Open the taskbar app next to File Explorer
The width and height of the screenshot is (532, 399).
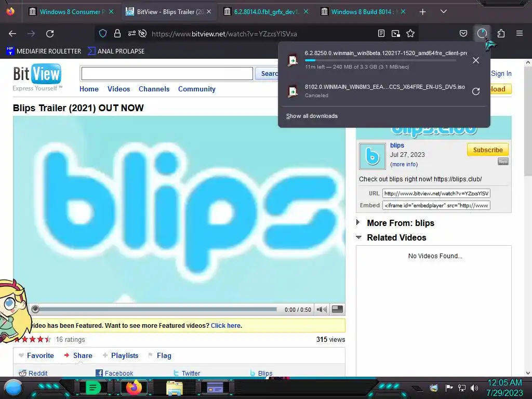pyautogui.click(x=215, y=388)
